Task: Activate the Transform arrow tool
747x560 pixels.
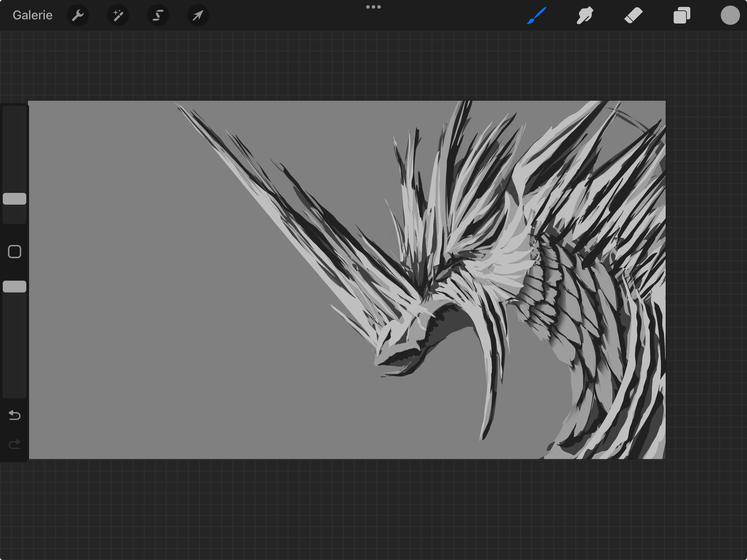Action: pyautogui.click(x=198, y=15)
